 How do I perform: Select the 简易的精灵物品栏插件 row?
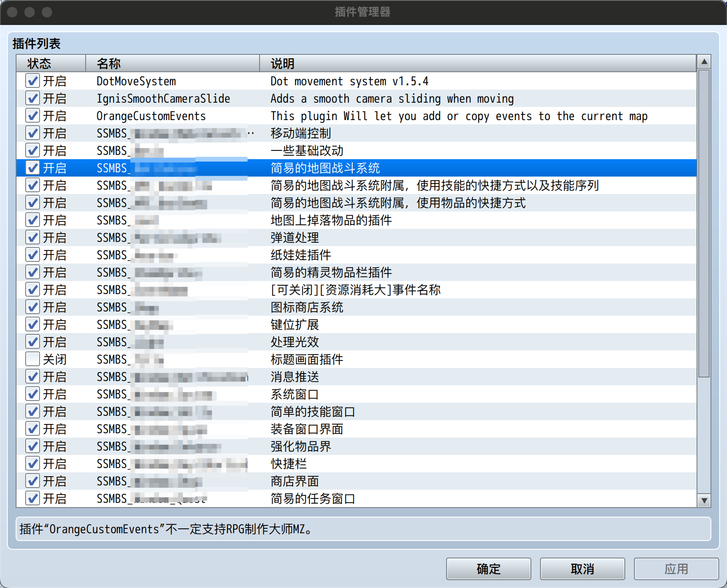pyautogui.click(x=357, y=272)
